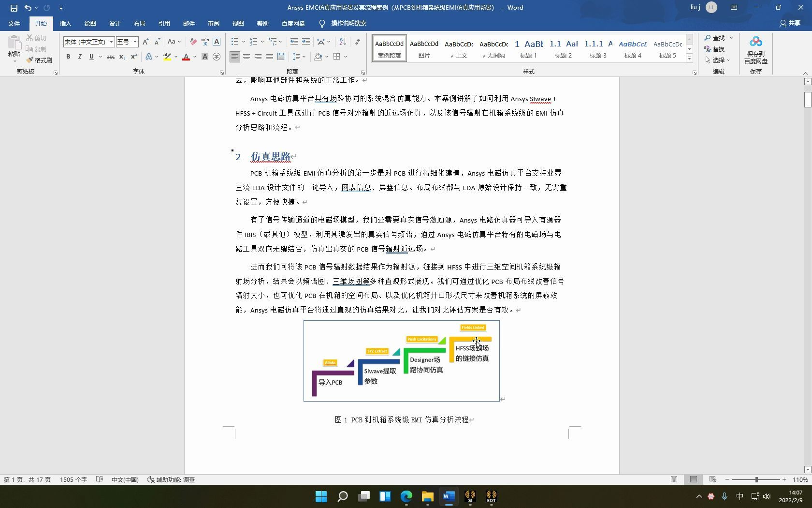The width and height of the screenshot is (812, 508).
Task: Save the document using the floppy disk icon
Action: tap(14, 8)
